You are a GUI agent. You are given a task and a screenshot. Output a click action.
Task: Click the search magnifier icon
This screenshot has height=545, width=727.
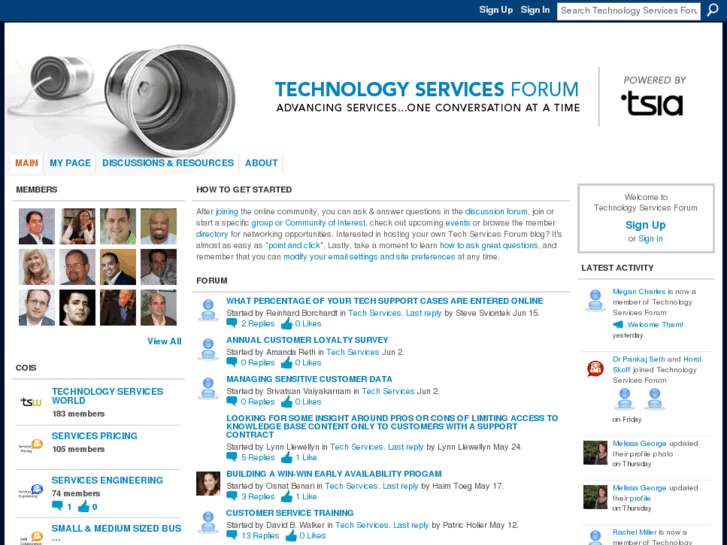[x=713, y=10]
